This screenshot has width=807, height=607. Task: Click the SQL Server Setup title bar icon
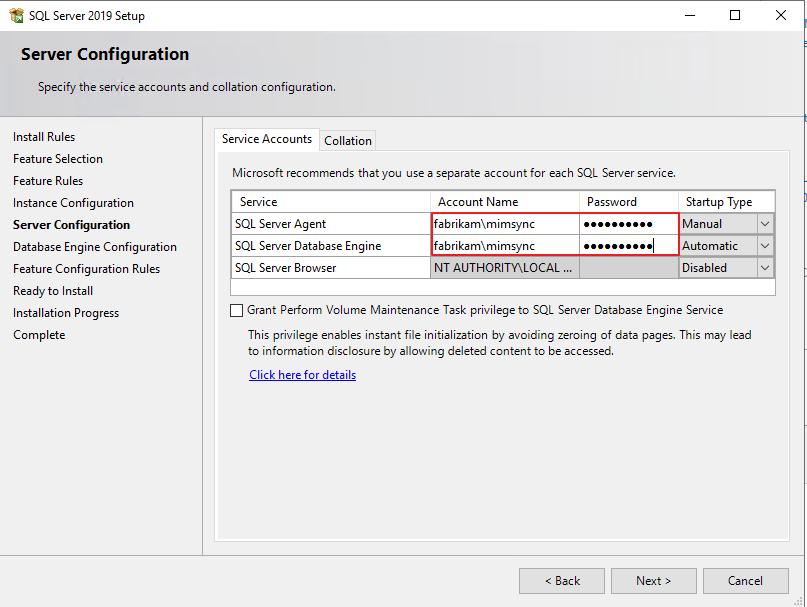point(16,15)
